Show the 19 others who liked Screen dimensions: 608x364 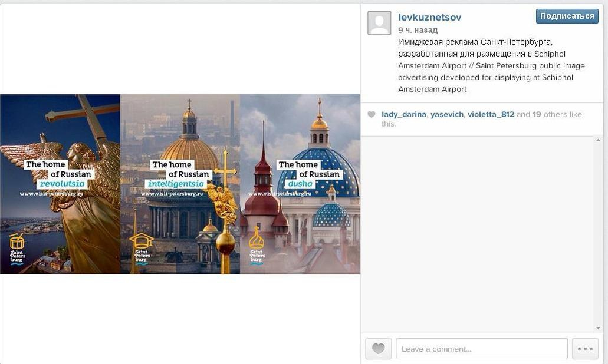pos(557,114)
